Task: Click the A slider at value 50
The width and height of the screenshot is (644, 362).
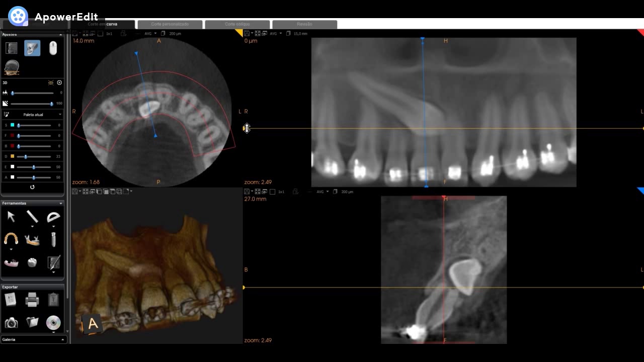Action: point(34,177)
